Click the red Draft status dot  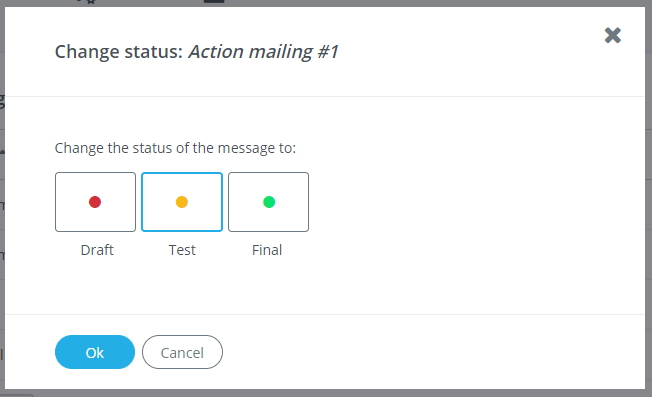[95, 202]
